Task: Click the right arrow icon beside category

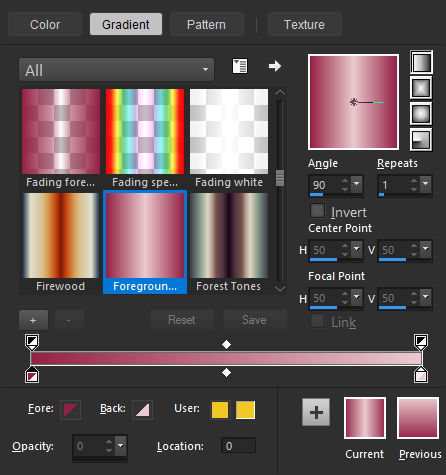Action: click(x=275, y=66)
